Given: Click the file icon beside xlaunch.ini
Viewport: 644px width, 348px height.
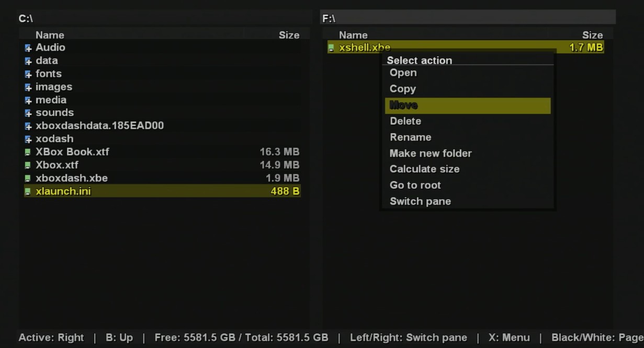Looking at the screenshot, I should (x=28, y=192).
